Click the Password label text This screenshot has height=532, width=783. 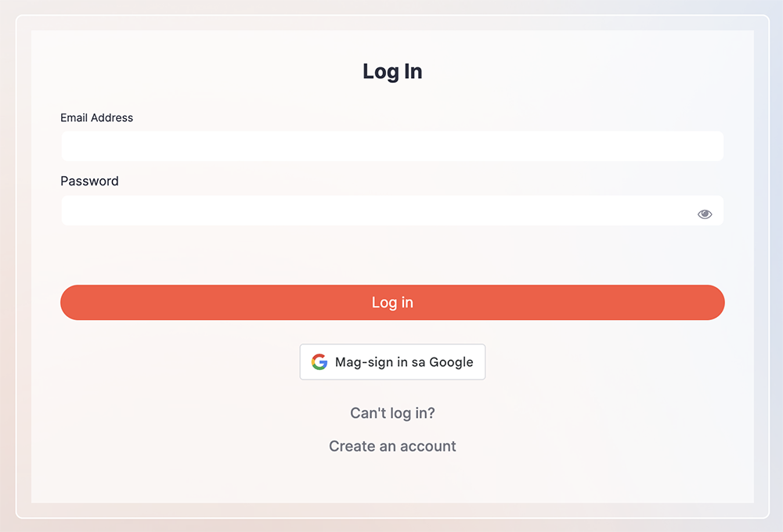pos(89,181)
